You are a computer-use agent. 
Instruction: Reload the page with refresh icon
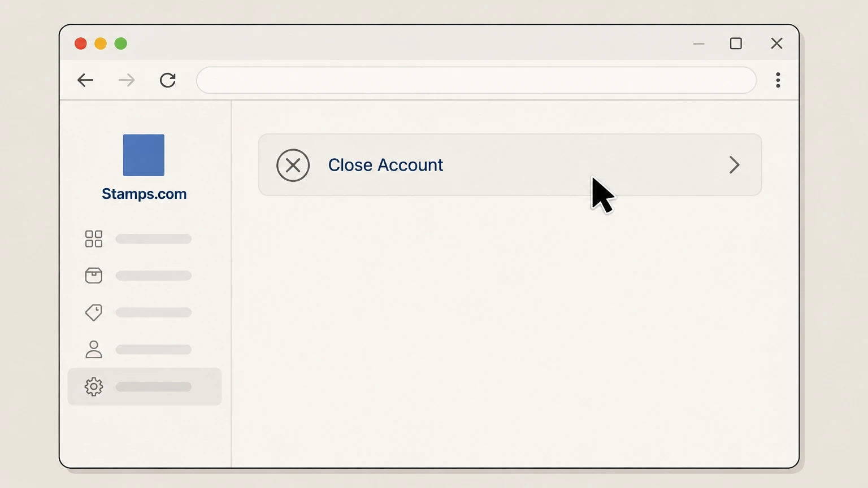click(x=168, y=80)
